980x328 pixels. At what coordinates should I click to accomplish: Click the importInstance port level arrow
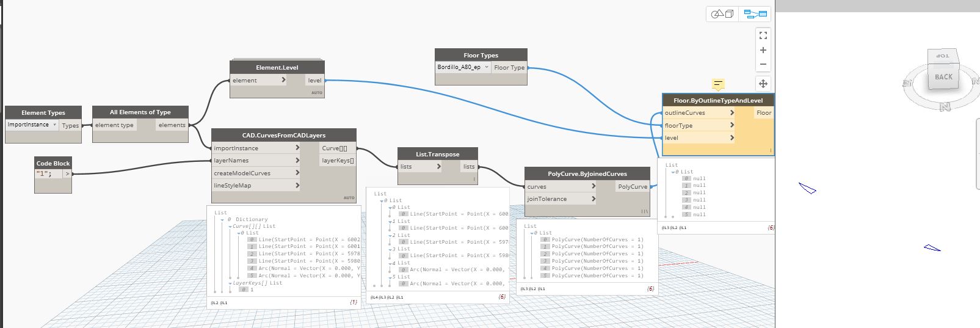[x=297, y=148]
